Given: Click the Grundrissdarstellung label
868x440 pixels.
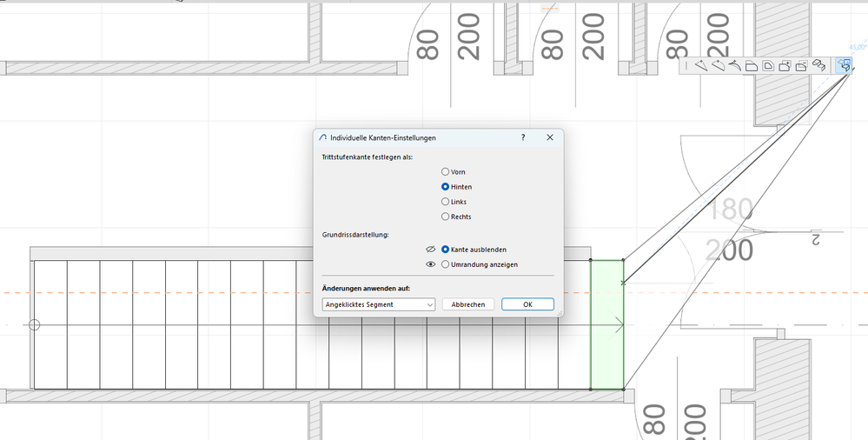Looking at the screenshot, I should (355, 235).
